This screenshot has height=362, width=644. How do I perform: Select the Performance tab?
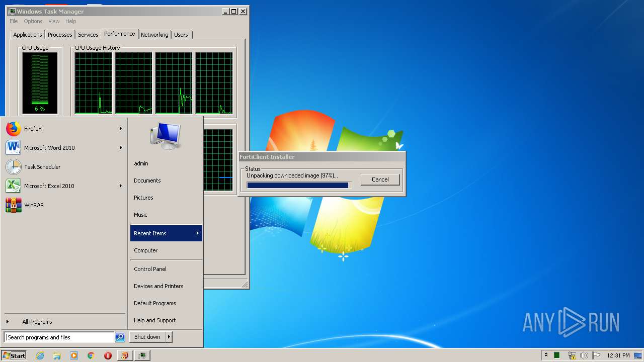(x=120, y=34)
